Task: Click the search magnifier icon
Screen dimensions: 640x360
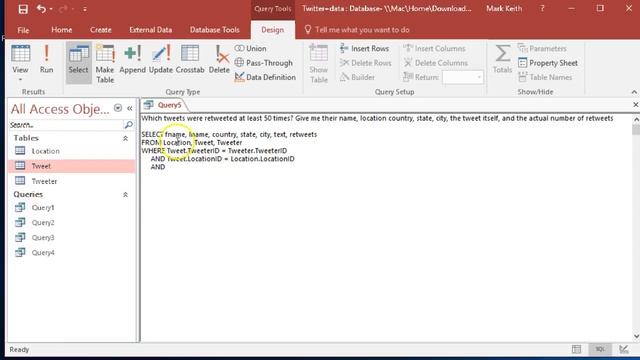Action: [x=128, y=125]
